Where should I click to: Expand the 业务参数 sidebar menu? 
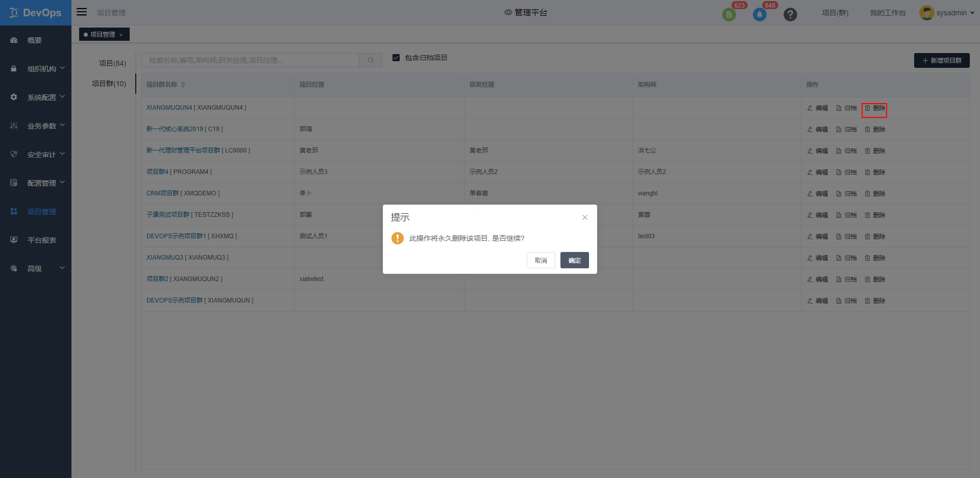(x=36, y=125)
